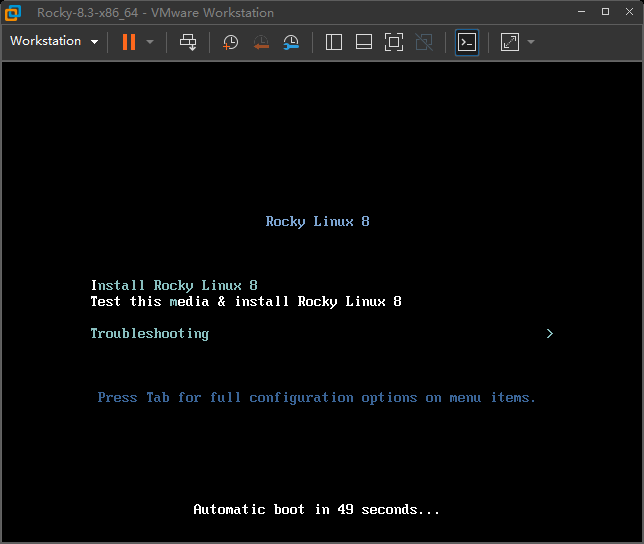
Task: Expand the power options dropdown arrow
Action: coord(150,42)
